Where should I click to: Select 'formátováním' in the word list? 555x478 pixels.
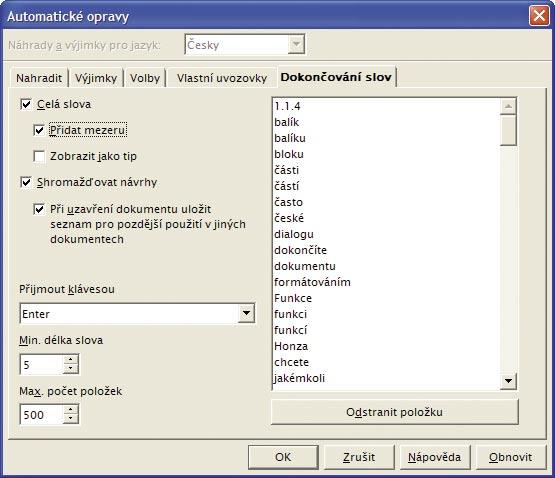click(x=387, y=282)
